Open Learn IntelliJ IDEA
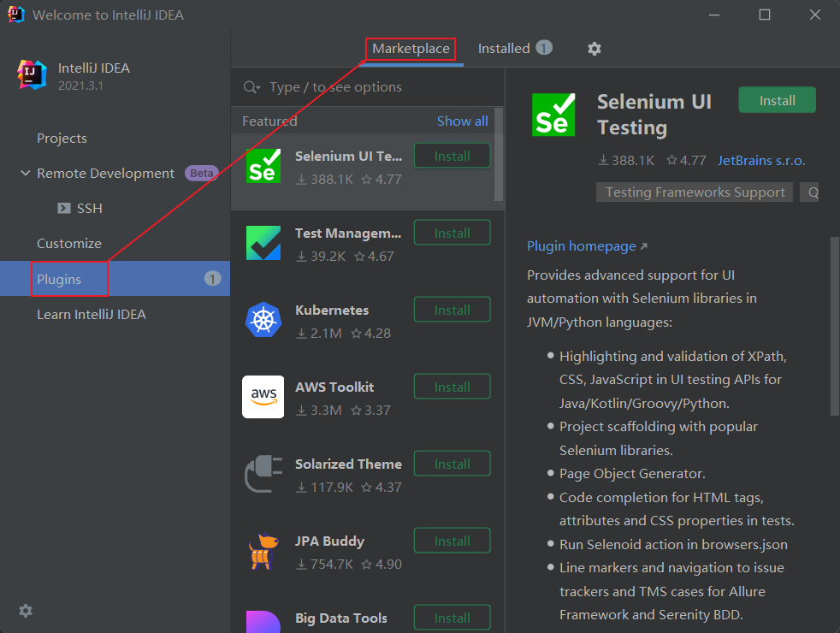The height and width of the screenshot is (633, 840). tap(91, 314)
